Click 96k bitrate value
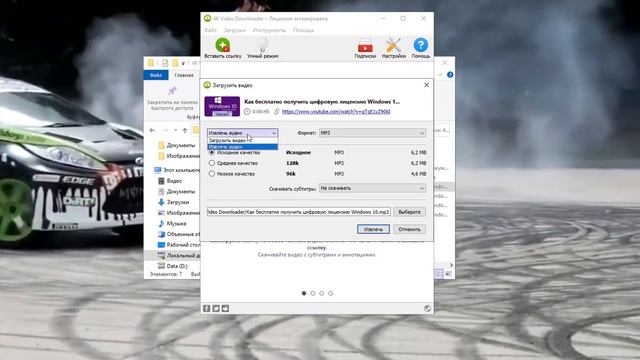640x360 pixels. pyautogui.click(x=291, y=173)
